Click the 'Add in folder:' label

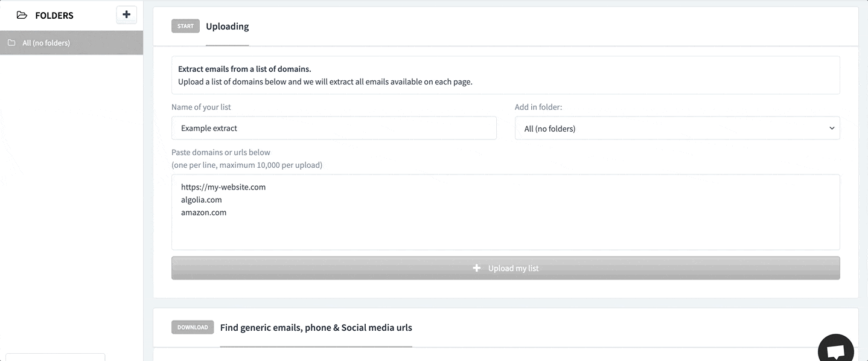(538, 107)
